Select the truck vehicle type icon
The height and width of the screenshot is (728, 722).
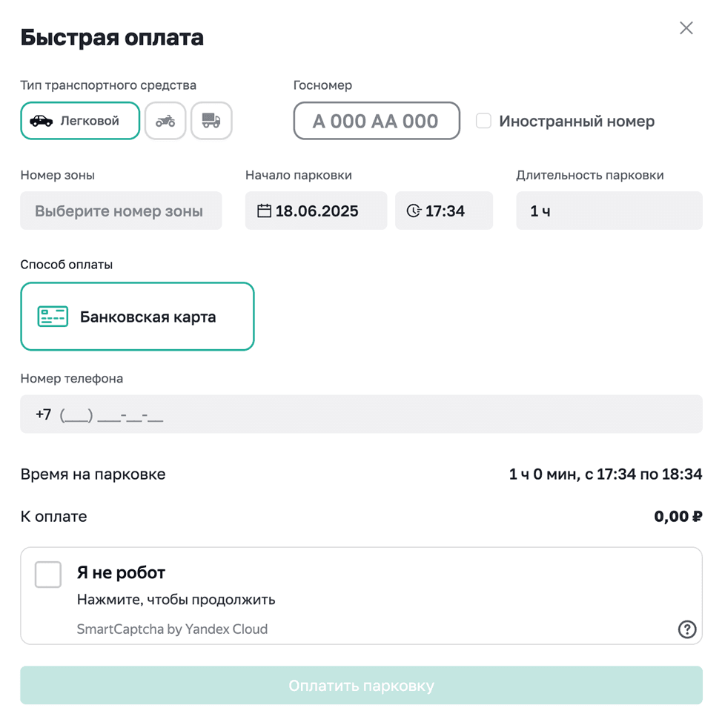(211, 121)
